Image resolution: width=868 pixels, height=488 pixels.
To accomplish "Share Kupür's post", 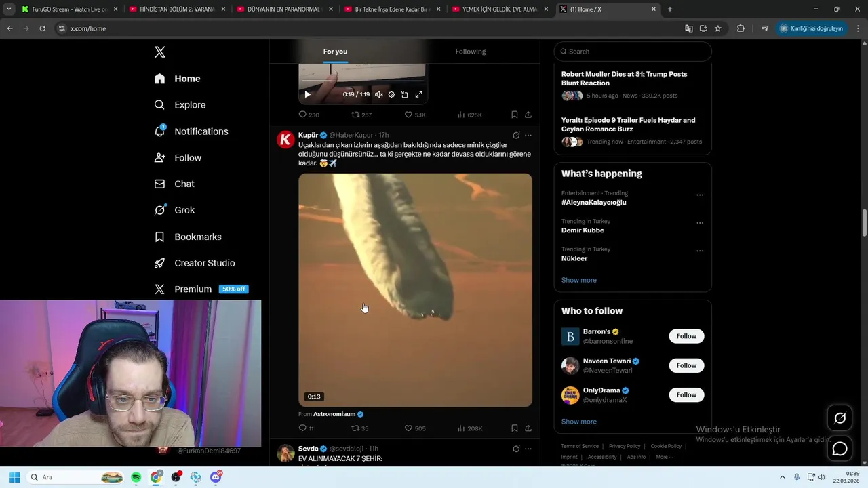I will (x=528, y=428).
